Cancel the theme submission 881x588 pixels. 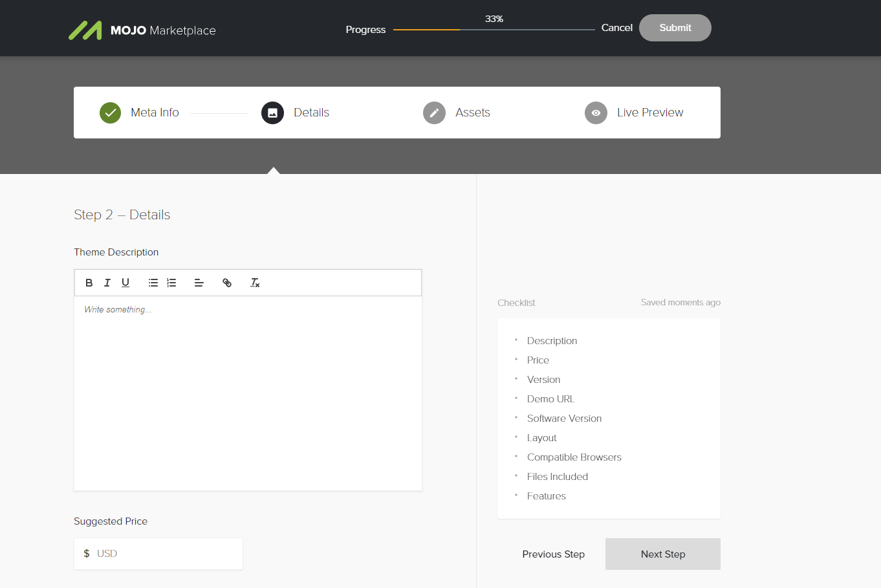click(x=616, y=28)
